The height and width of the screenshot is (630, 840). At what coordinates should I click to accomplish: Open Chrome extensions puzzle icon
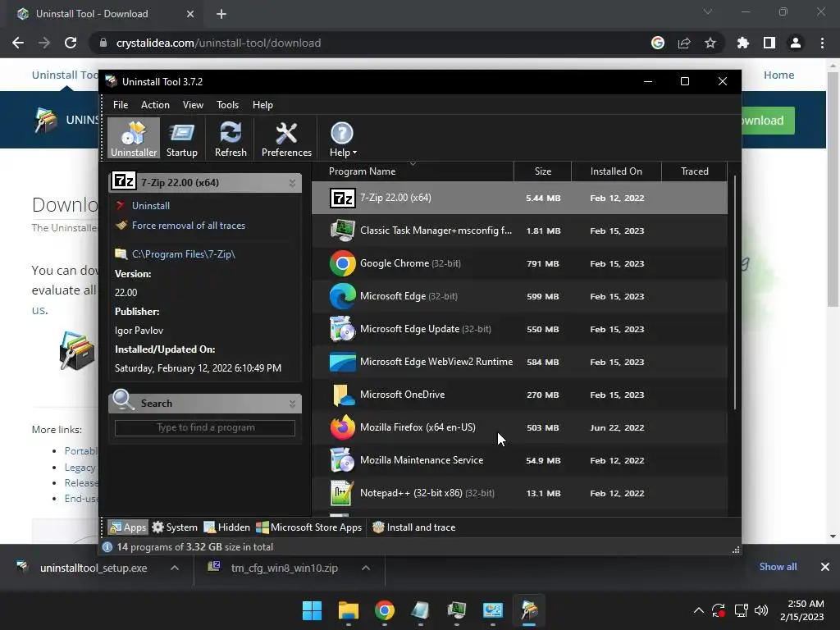click(742, 43)
